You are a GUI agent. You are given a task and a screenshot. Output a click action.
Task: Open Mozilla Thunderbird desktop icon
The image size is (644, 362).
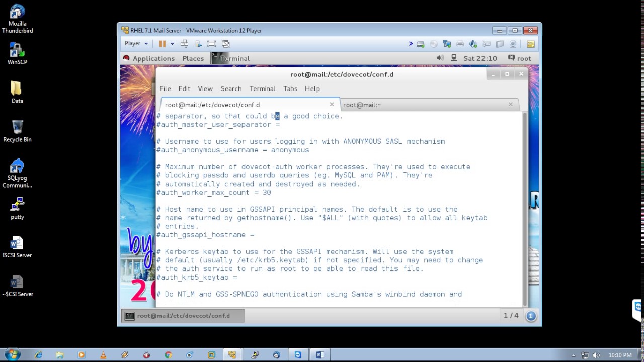(x=17, y=19)
